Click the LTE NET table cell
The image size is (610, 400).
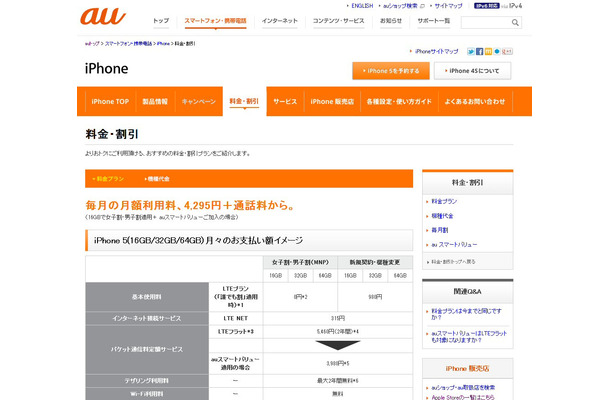pyautogui.click(x=236, y=318)
